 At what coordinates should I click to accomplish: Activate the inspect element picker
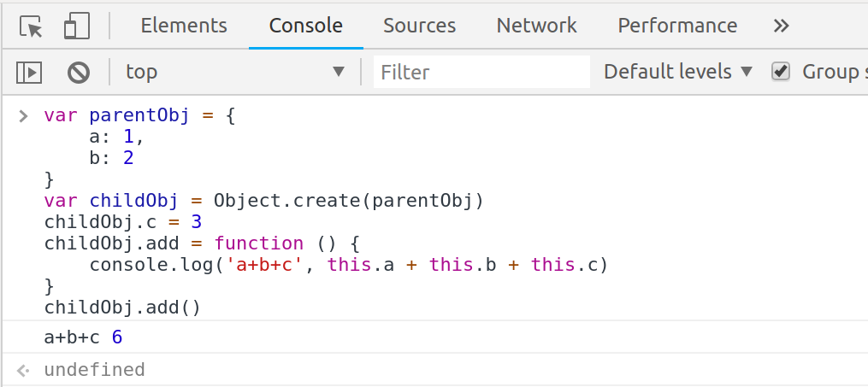pyautogui.click(x=32, y=26)
